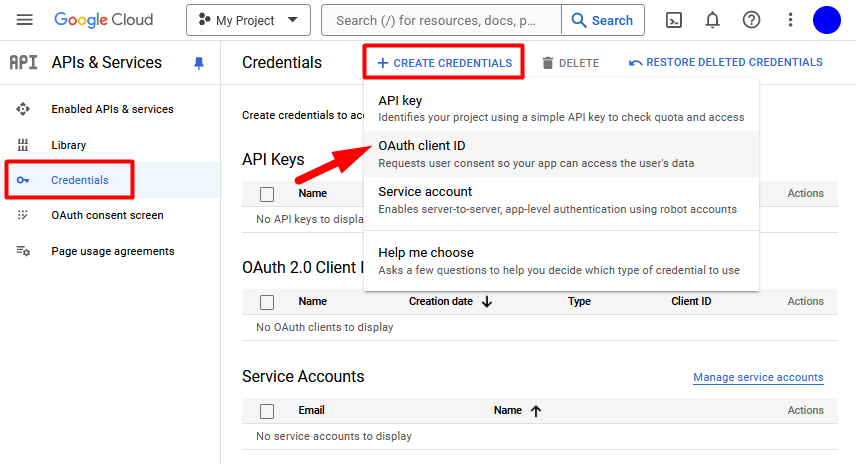Image resolution: width=856 pixels, height=464 pixels.
Task: Open the hamburger navigation menu
Action: (25, 20)
